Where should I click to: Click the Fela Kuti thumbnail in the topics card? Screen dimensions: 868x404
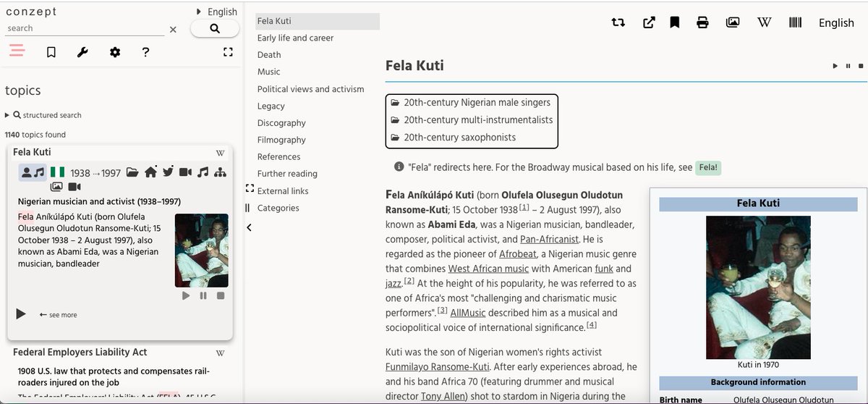pos(202,251)
